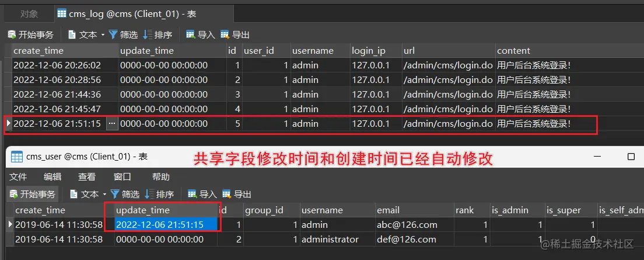Click is_super column header in cms_user

pyautogui.click(x=571, y=210)
